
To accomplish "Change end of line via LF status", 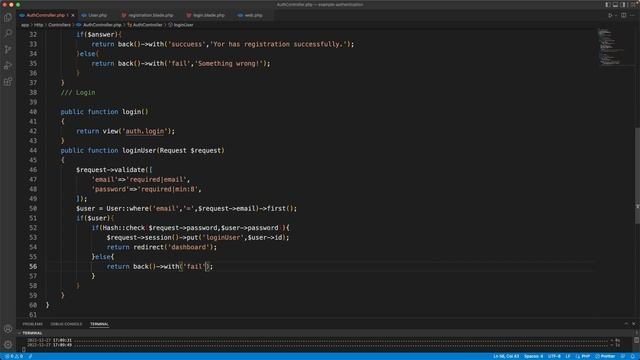I will click(568, 356).
